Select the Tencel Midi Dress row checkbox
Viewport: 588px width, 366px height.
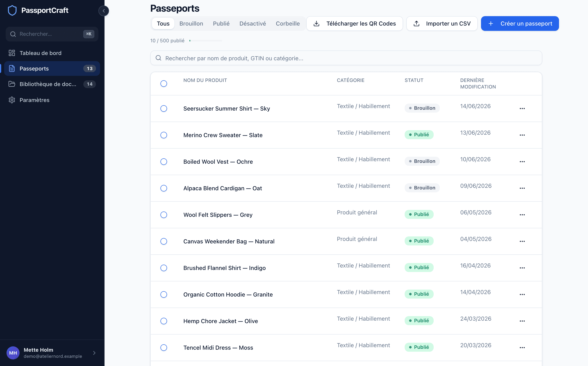(x=164, y=348)
